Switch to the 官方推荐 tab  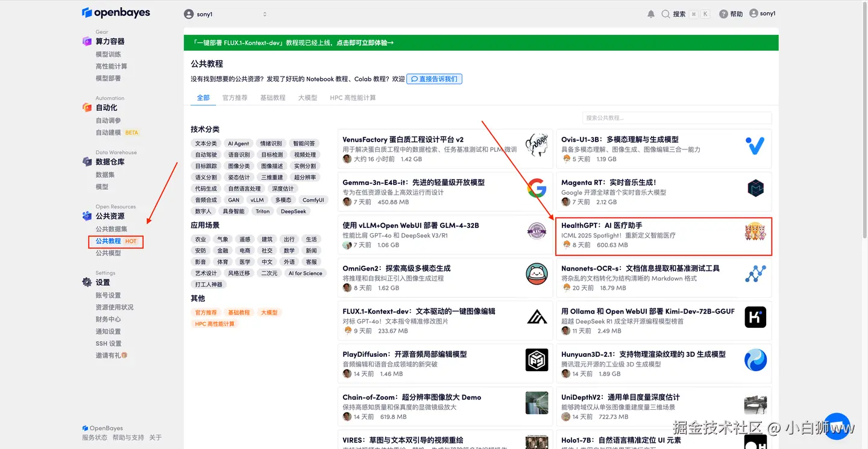point(235,98)
